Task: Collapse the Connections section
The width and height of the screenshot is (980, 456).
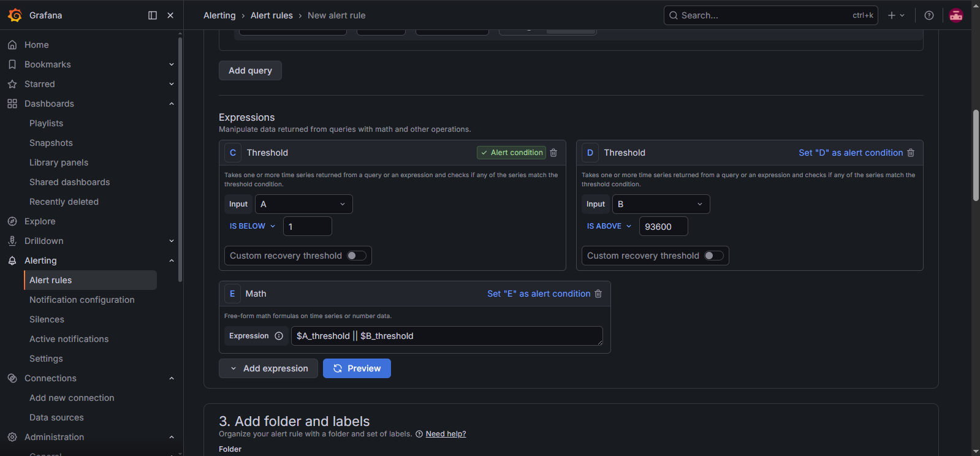Action: point(172,378)
